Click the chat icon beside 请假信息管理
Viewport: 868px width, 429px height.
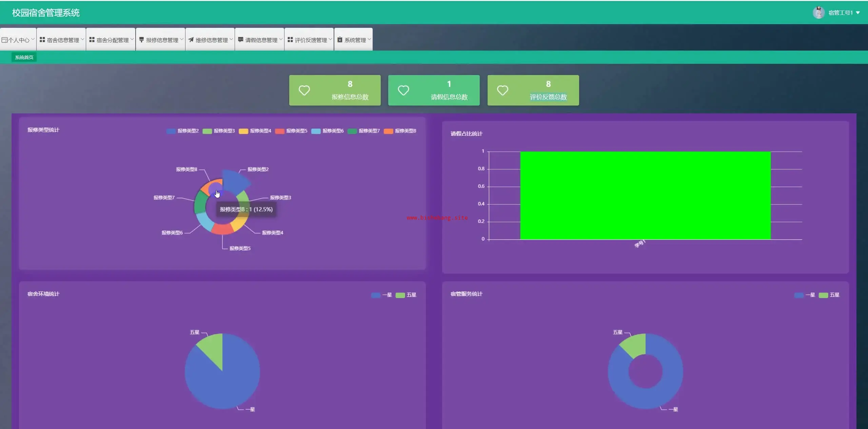tap(240, 40)
